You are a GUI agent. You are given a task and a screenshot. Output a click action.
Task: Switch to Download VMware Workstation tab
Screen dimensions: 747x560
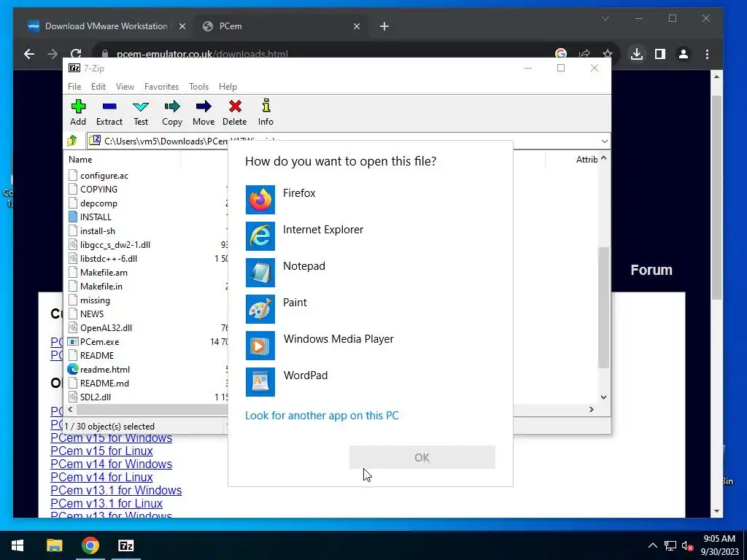coord(106,26)
